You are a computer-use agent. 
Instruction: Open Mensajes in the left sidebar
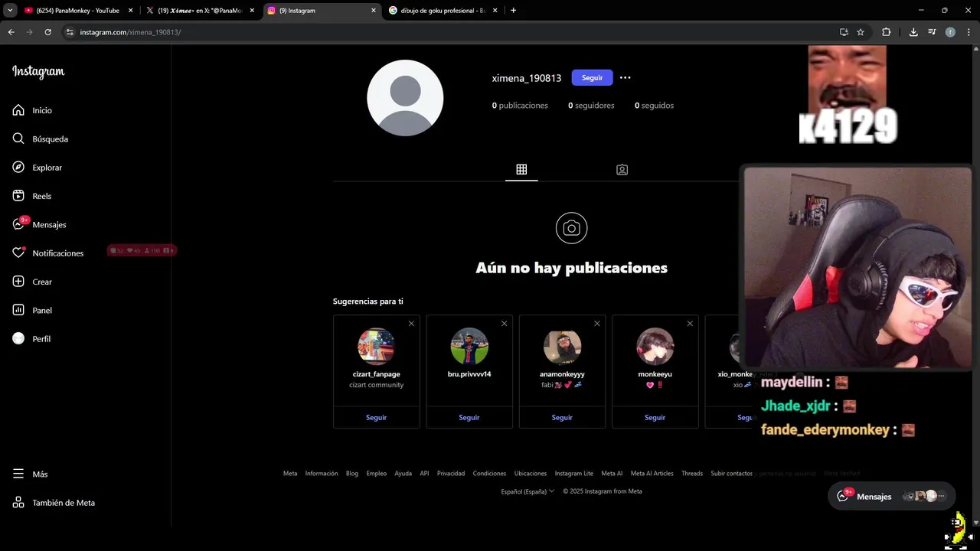40,224
